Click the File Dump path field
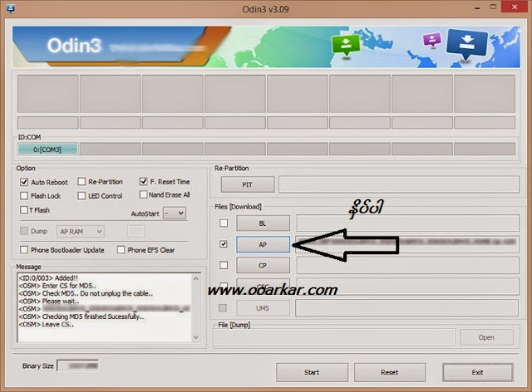 [x=334, y=337]
